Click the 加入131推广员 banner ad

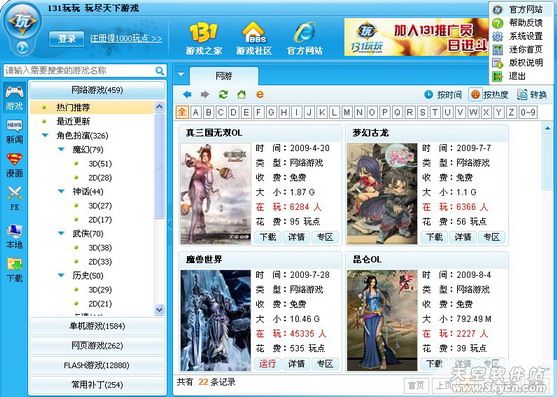416,37
